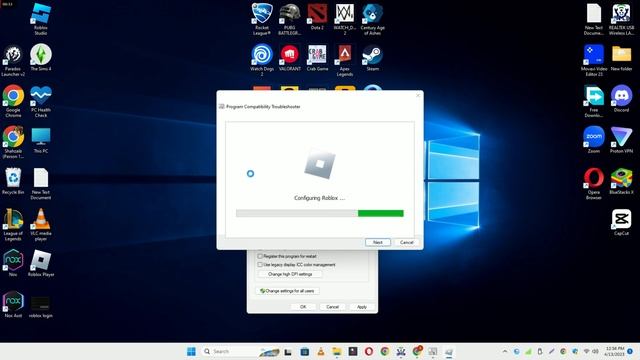This screenshot has width=640, height=360.
Task: Launch Zoom desktop shortcut
Action: coord(594,140)
